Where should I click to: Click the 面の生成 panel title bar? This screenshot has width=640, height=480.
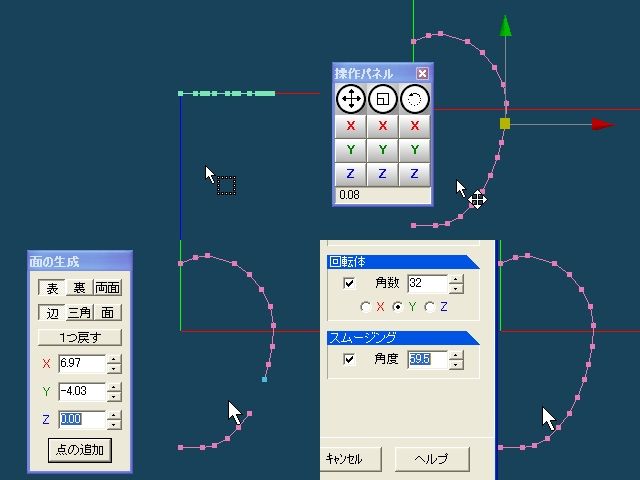pyautogui.click(x=80, y=262)
